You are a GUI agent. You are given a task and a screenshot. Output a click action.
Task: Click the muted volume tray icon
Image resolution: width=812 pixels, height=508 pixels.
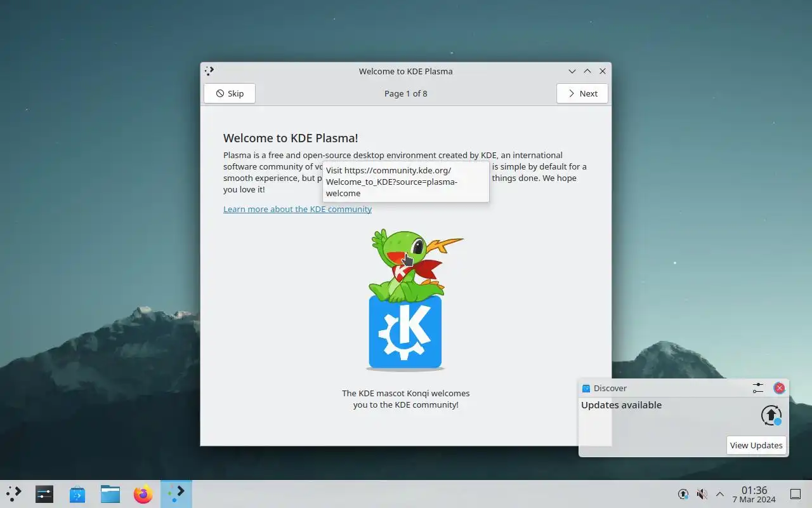(x=702, y=494)
